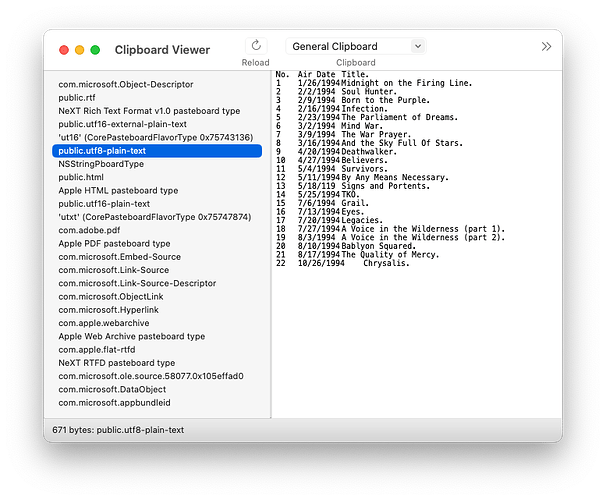Screen dimensions: 606x500
Task: Choose NeXT Rich Text Format v1.0 entry
Action: (x=149, y=111)
